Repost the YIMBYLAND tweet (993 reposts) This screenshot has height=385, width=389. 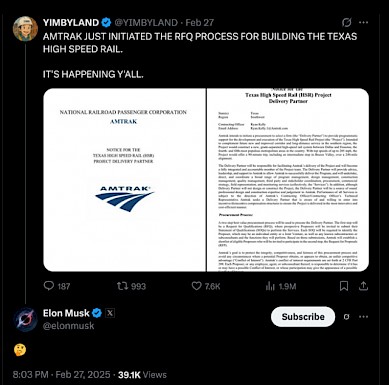(x=121, y=286)
